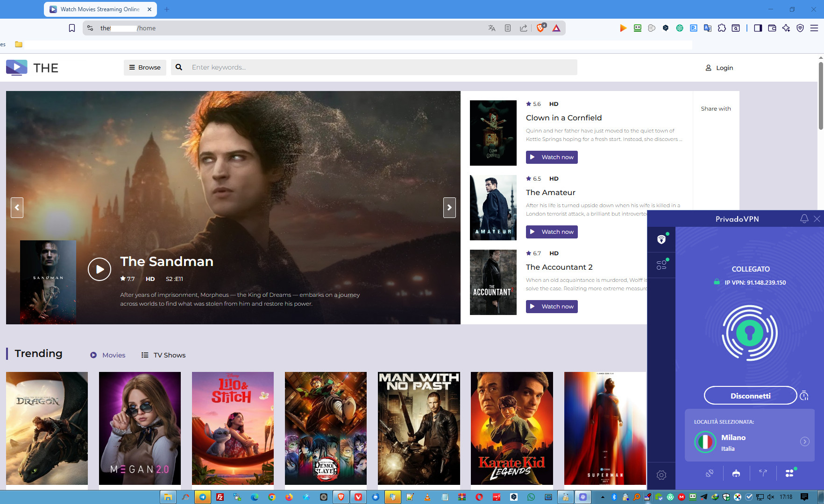Bookmark the current page in Brave

point(72,28)
